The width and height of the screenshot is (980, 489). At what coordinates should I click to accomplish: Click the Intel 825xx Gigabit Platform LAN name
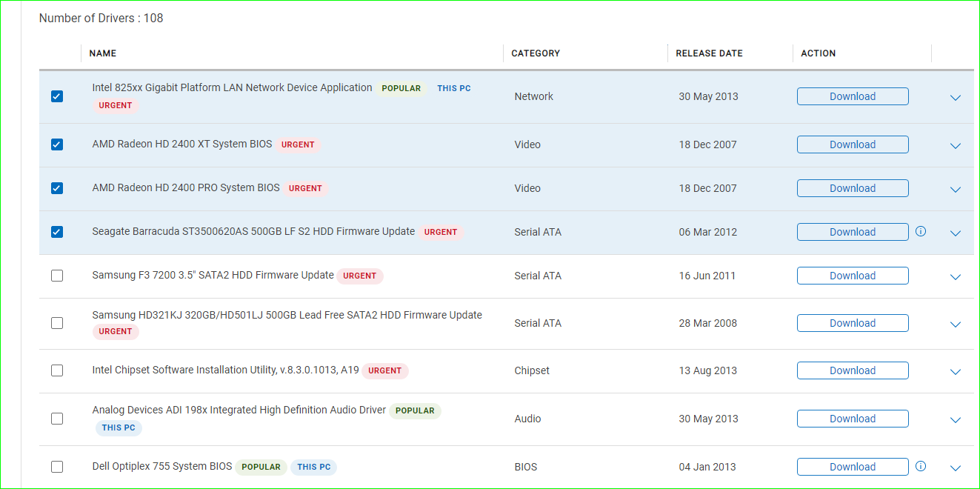[232, 87]
